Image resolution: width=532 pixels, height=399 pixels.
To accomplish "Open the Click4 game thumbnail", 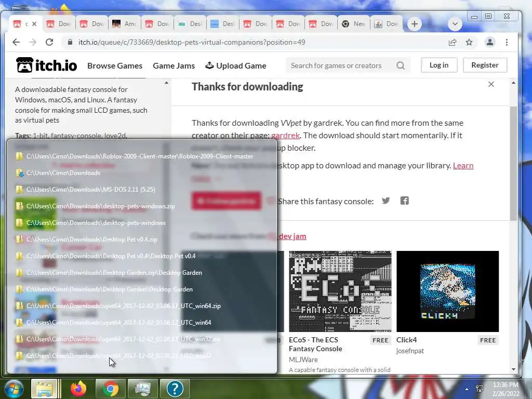I will click(447, 291).
